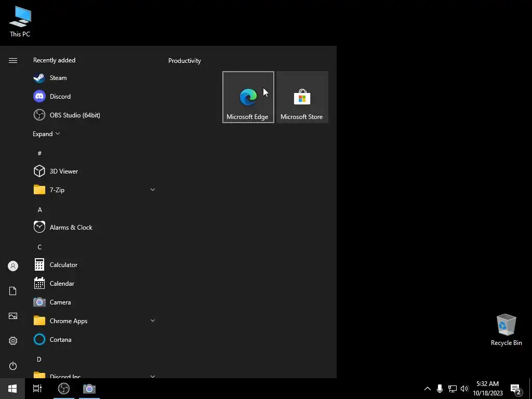The width and height of the screenshot is (532, 399).
Task: Open Task View on the taskbar
Action: point(37,389)
